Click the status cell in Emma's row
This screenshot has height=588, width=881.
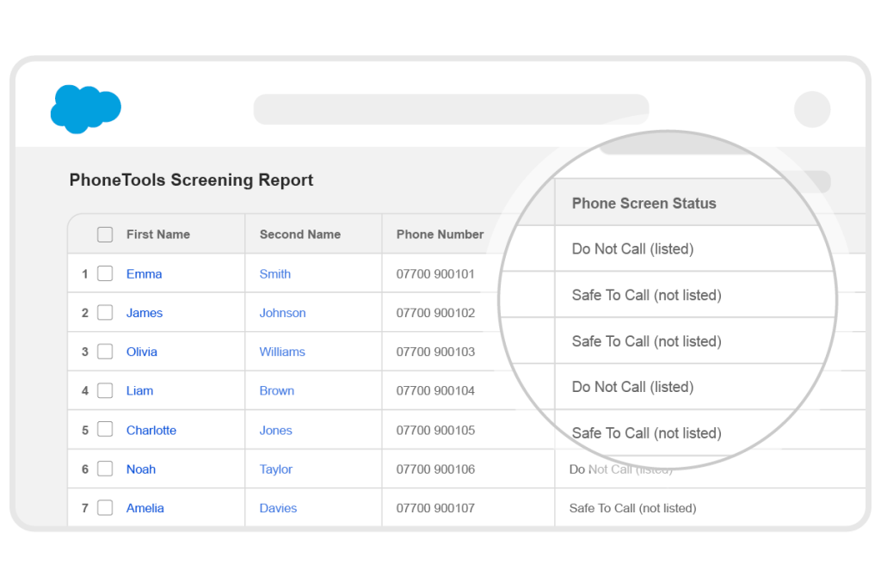click(632, 248)
